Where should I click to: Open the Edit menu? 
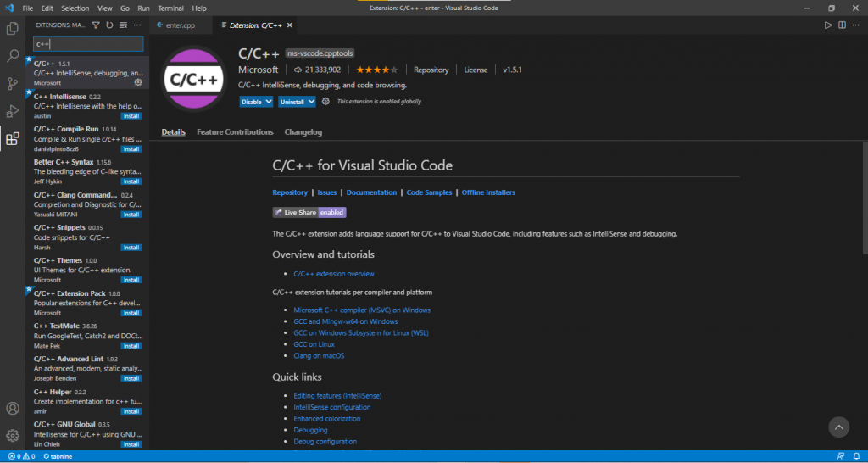(47, 8)
